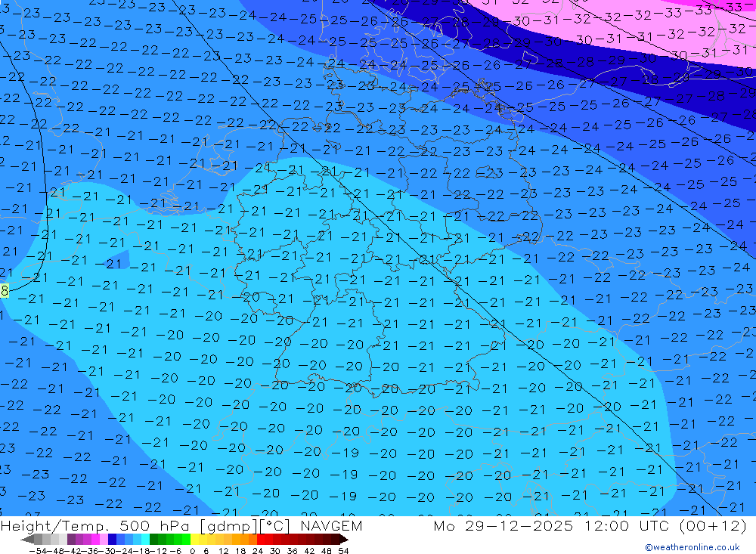
Task: Click the 0 label under the colour scale
Action: 192,551
